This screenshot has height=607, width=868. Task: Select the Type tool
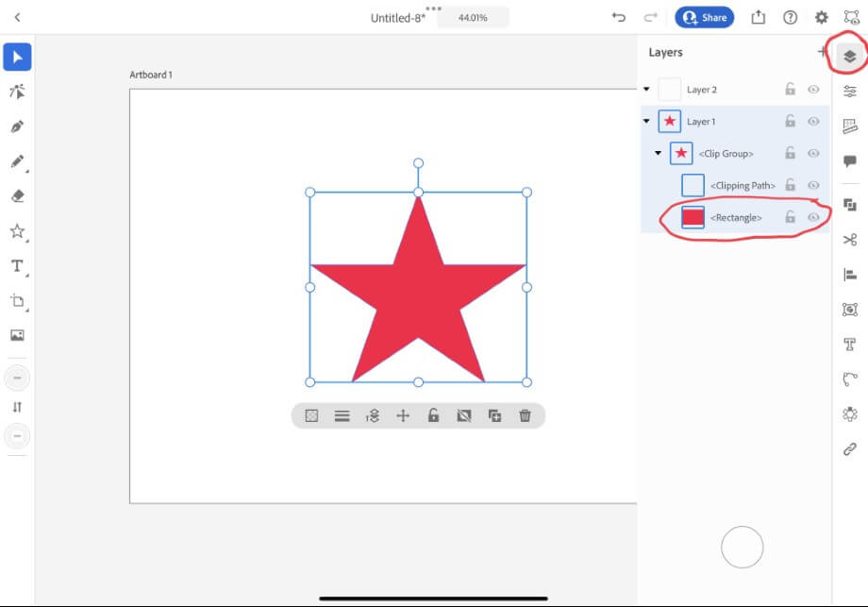click(17, 266)
